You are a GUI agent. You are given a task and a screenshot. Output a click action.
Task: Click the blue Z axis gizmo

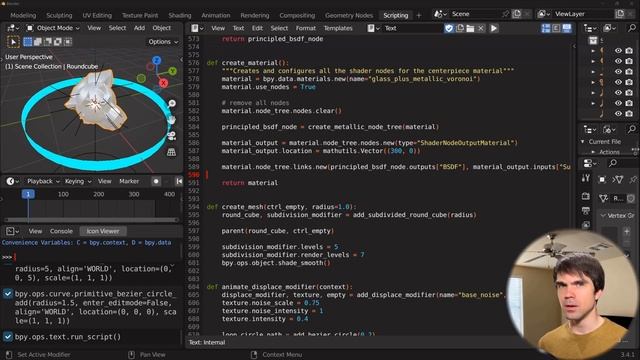coord(156,60)
